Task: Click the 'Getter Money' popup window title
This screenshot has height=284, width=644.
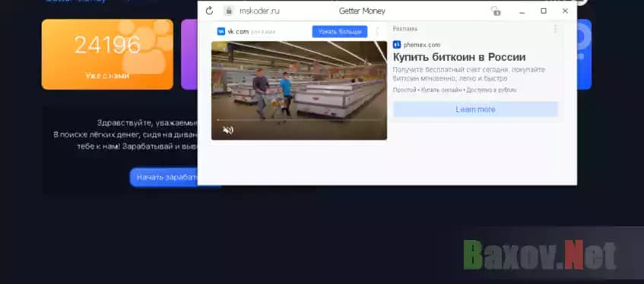Action: tap(362, 11)
